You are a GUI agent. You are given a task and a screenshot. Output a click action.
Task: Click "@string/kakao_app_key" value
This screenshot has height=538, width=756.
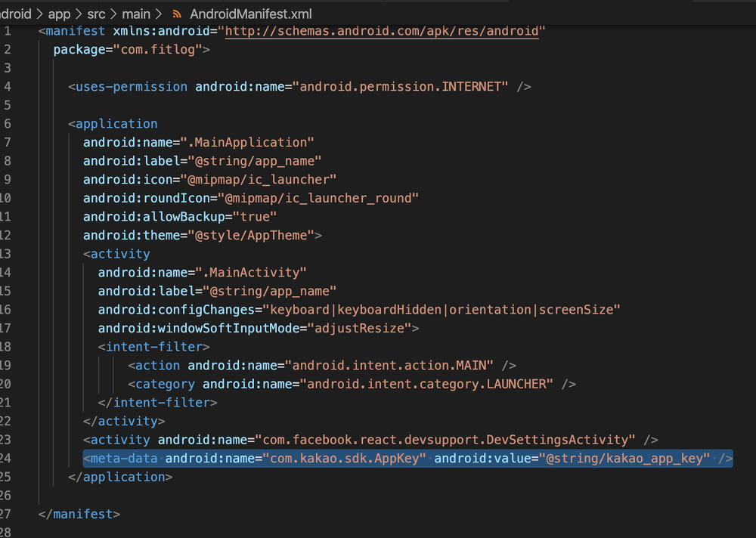pos(624,459)
